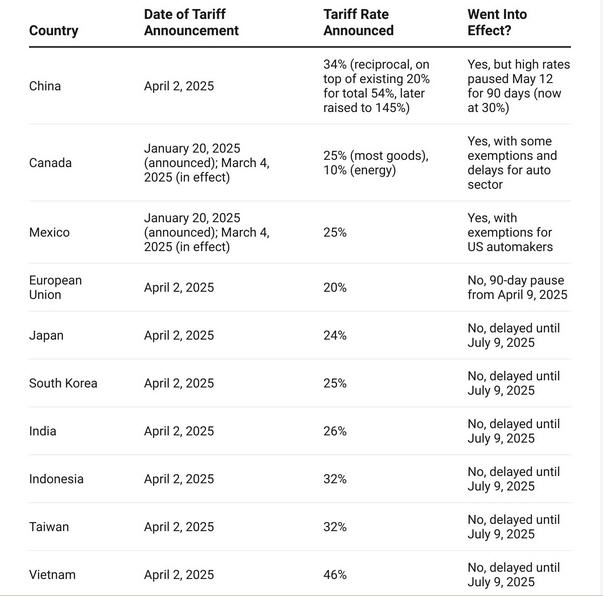The image size is (603, 596).
Task: Click the Tariff Rate Announced header
Action: pyautogui.click(x=358, y=23)
